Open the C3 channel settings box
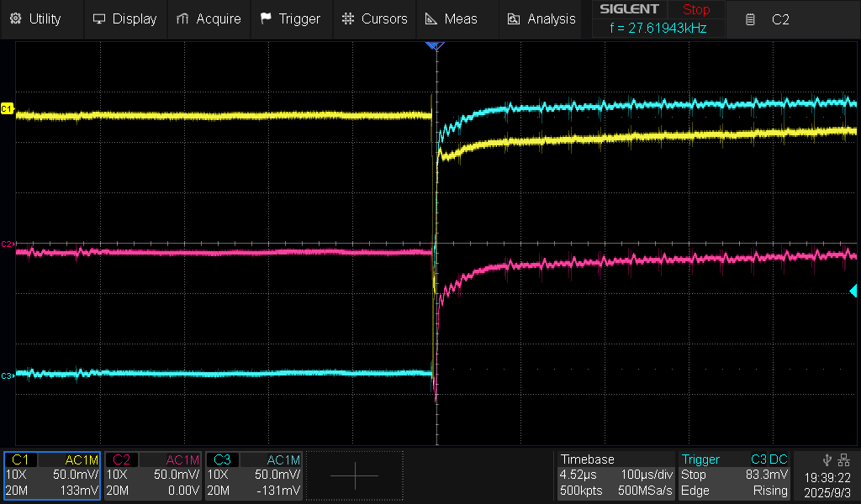The width and height of the screenshot is (861, 504). (254, 475)
